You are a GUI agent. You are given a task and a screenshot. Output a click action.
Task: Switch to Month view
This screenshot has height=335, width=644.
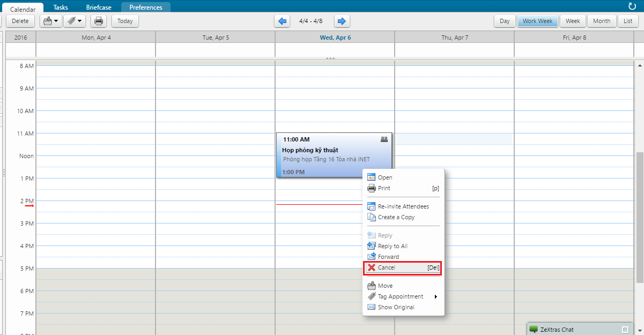[602, 21]
